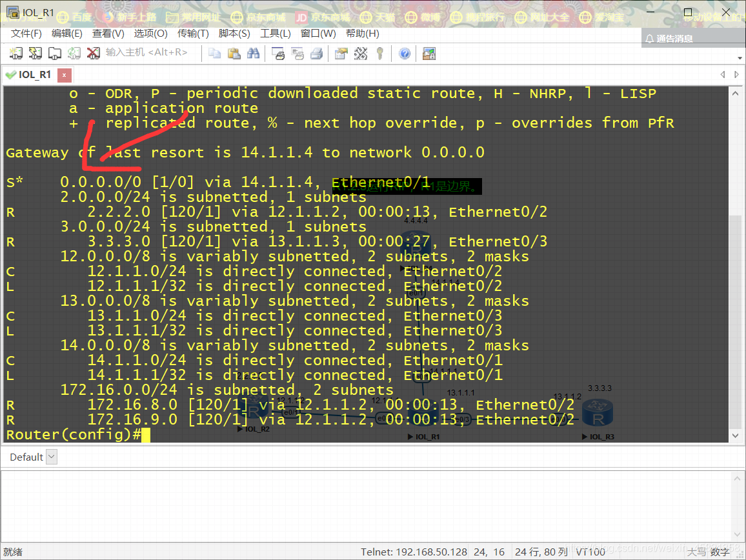Open the 编辑(E) menu
746x560 pixels.
[66, 34]
